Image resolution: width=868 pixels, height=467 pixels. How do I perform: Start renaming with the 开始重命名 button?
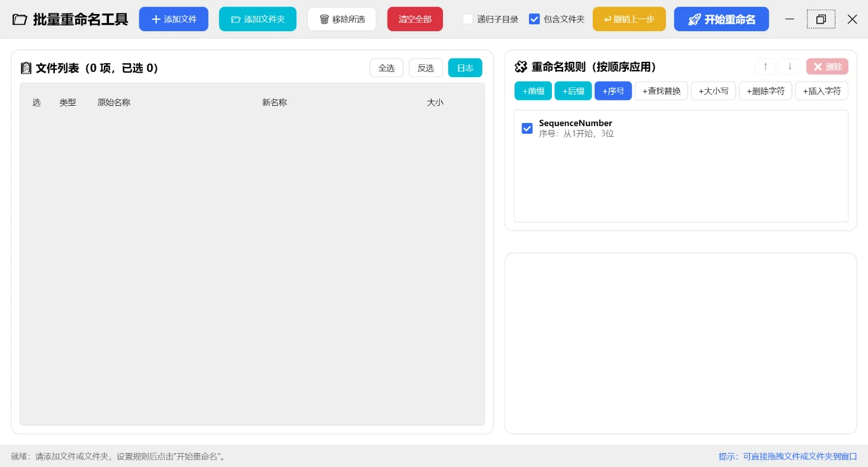(x=721, y=19)
